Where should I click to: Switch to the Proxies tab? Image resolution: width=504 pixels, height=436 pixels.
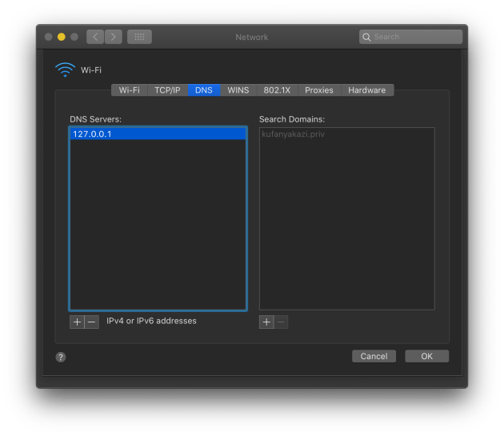coord(319,90)
